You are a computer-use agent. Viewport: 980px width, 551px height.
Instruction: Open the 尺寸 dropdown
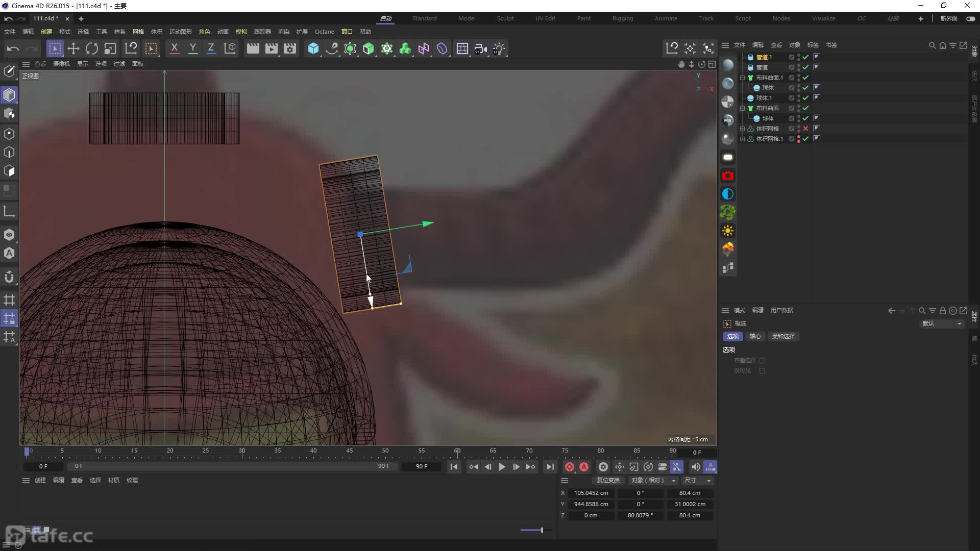(697, 480)
